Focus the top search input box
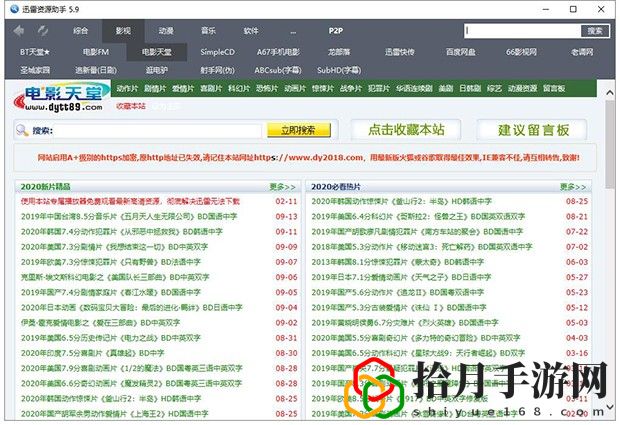 click(523, 31)
